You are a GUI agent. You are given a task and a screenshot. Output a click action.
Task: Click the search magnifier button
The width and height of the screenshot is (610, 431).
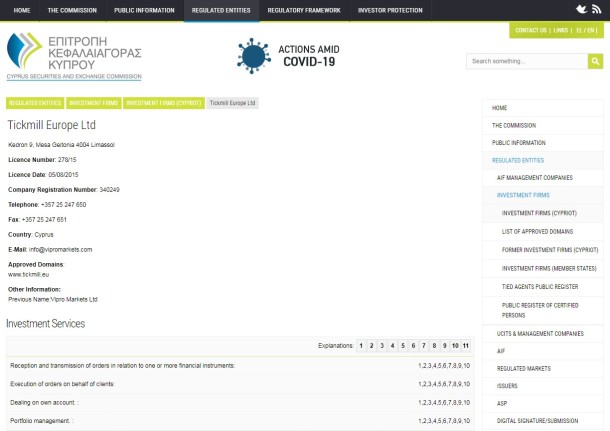(x=595, y=61)
